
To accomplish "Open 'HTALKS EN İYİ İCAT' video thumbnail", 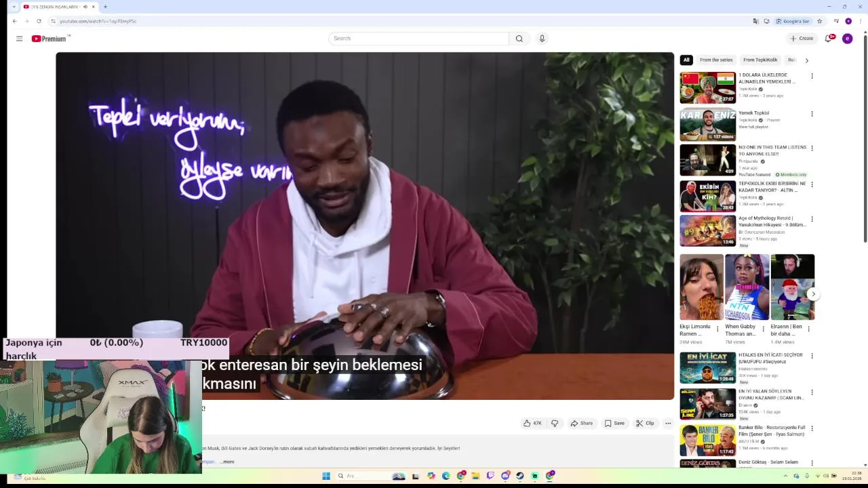I will pyautogui.click(x=707, y=368).
